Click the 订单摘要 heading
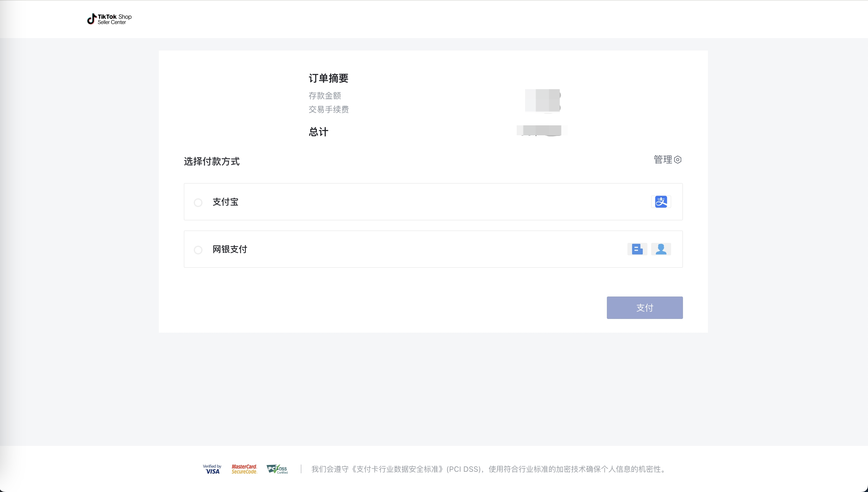Viewport: 868px width, 492px height. (x=328, y=78)
